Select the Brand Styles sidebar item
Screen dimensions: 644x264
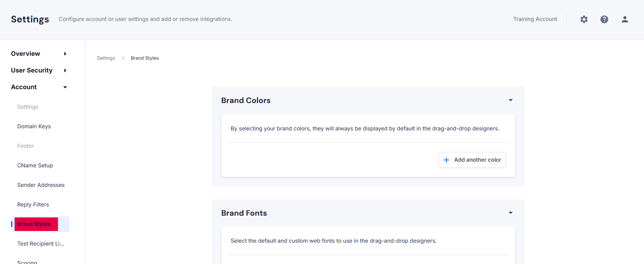(40, 224)
